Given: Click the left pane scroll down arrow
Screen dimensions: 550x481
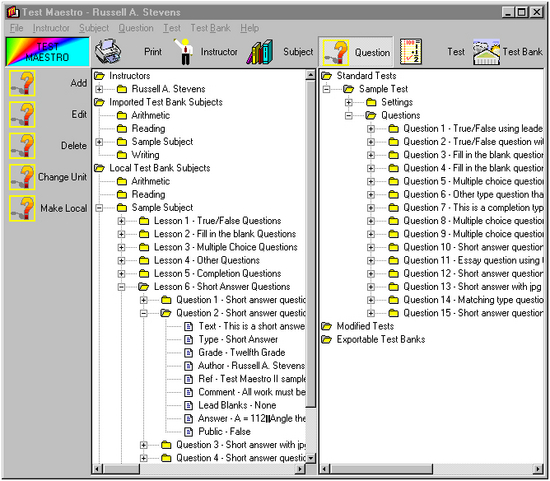Looking at the screenshot, I should coord(311,458).
